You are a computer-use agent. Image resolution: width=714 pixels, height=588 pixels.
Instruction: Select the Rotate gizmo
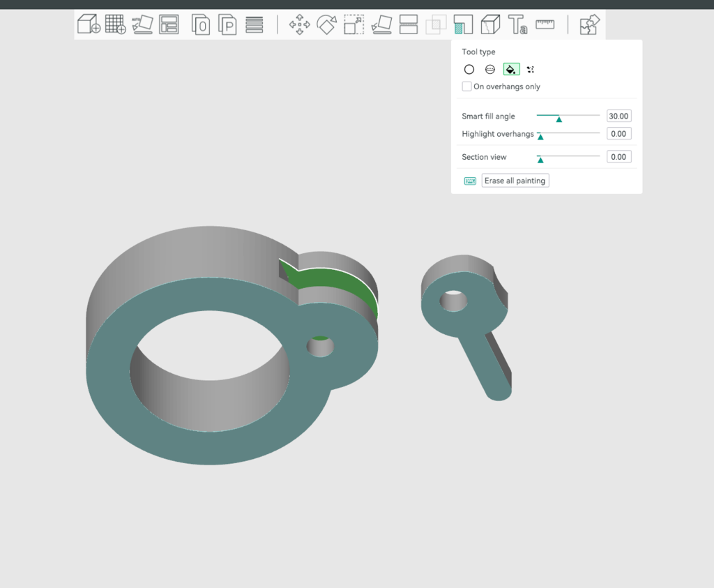pos(328,24)
